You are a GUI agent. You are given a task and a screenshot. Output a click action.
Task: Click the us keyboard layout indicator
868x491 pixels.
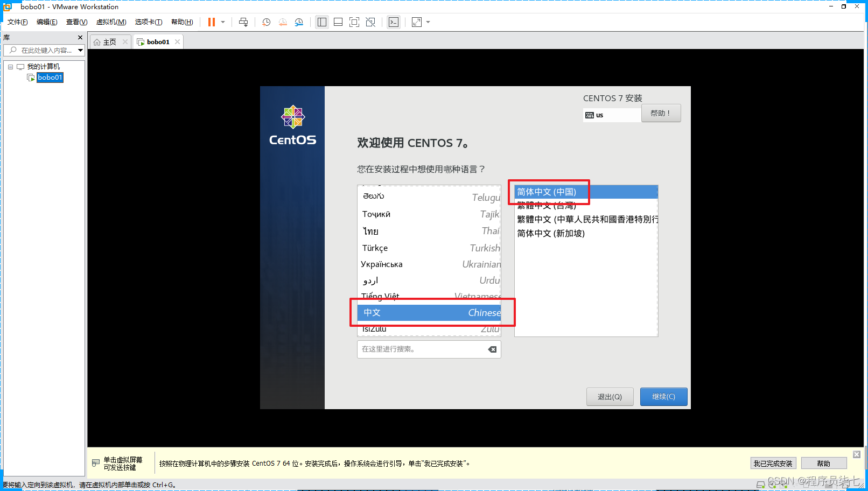click(x=612, y=115)
